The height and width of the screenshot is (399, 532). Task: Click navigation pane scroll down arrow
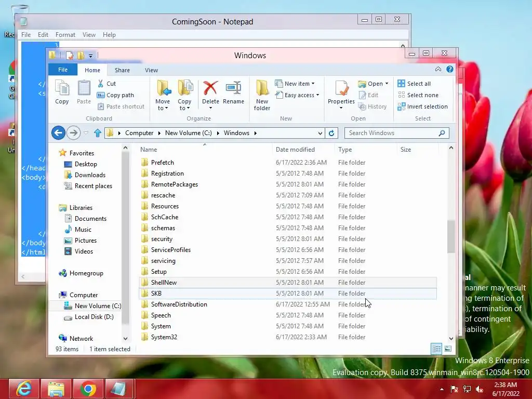[x=126, y=339]
